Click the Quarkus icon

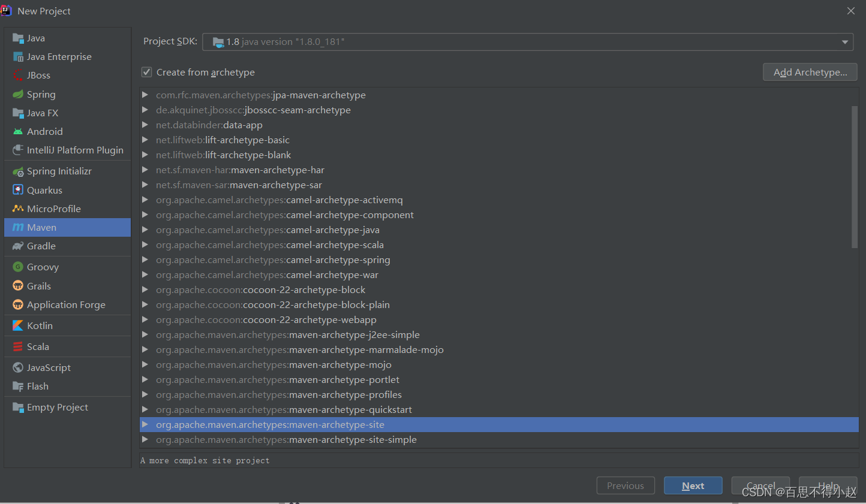tap(18, 190)
